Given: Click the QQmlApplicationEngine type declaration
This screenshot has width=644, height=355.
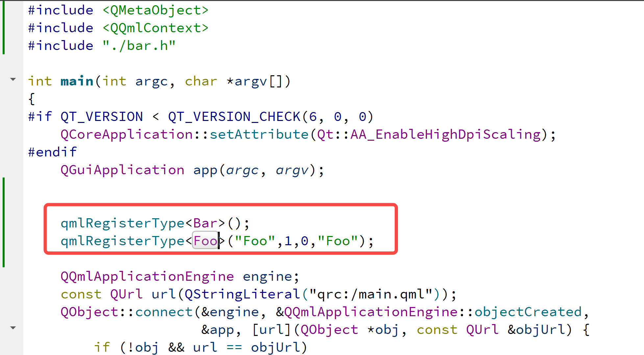Looking at the screenshot, I should pos(147,276).
